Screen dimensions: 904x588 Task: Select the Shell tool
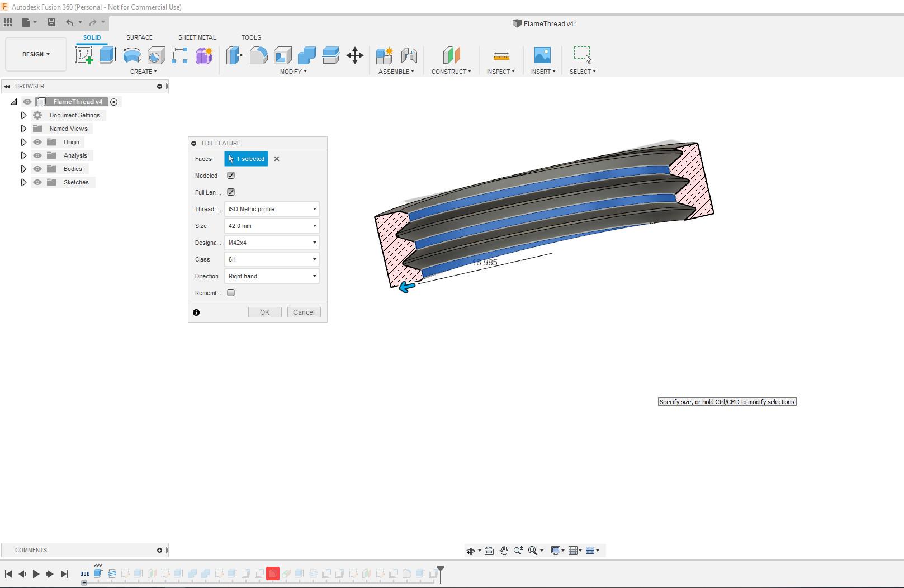pos(282,55)
